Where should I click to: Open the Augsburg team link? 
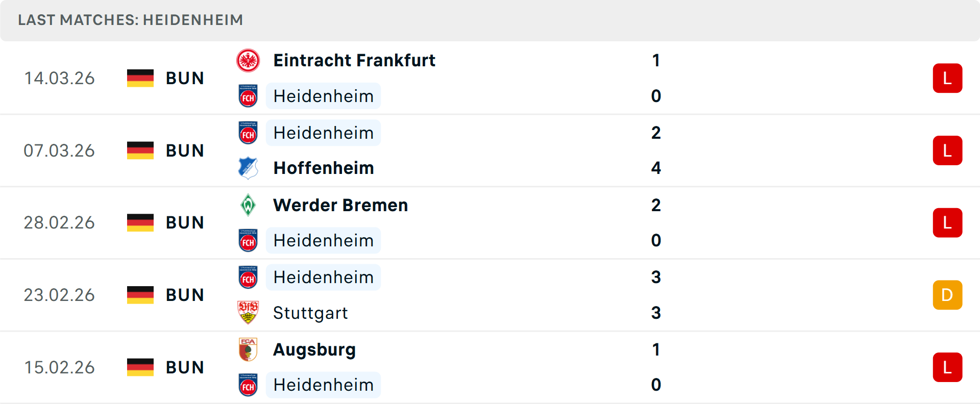pyautogui.click(x=314, y=350)
